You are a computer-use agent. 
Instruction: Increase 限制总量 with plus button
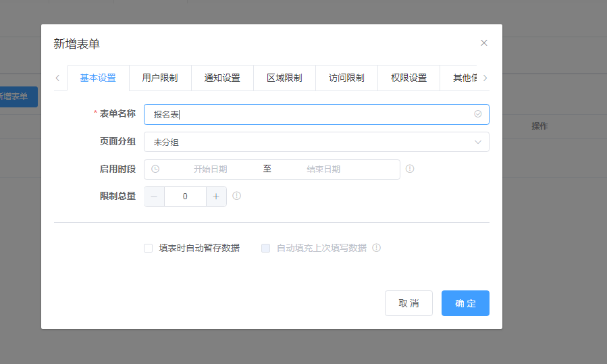pos(216,197)
